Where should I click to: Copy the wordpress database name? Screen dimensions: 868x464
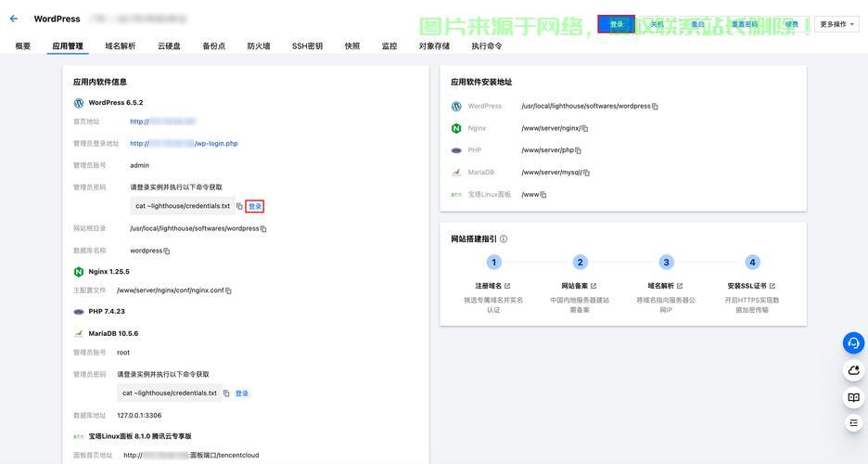(x=167, y=251)
